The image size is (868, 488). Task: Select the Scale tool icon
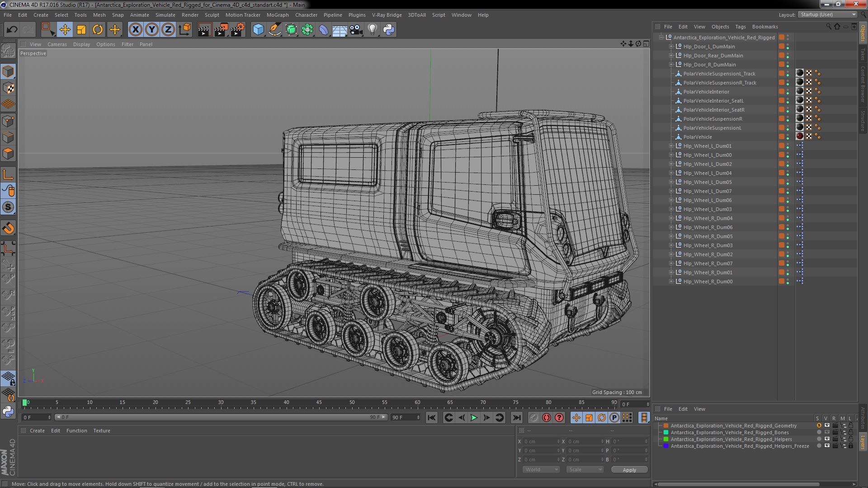point(81,30)
